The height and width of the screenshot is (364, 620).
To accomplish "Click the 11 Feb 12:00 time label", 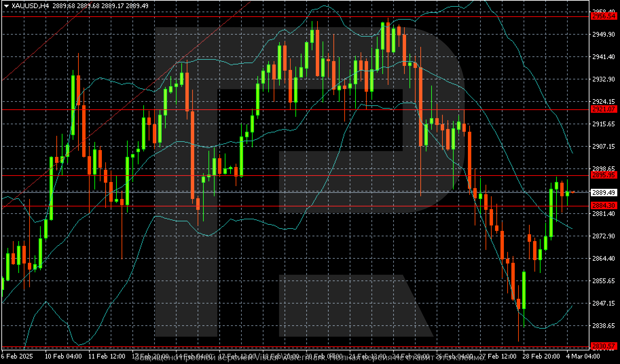I will pos(107,356).
